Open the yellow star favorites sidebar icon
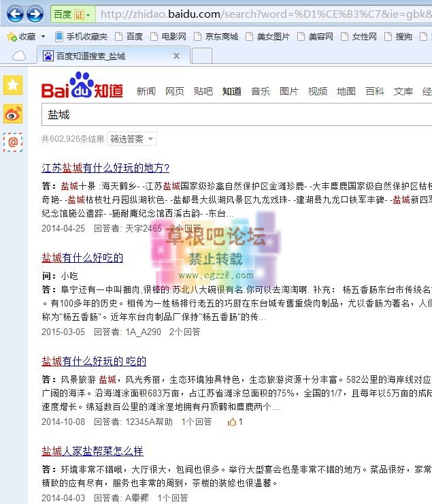The image size is (432, 504). (x=13, y=84)
